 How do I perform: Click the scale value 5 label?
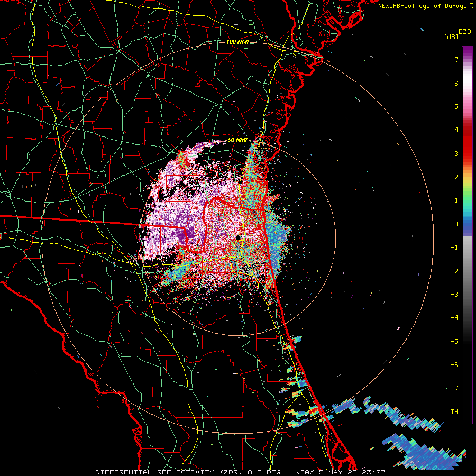pos(456,106)
